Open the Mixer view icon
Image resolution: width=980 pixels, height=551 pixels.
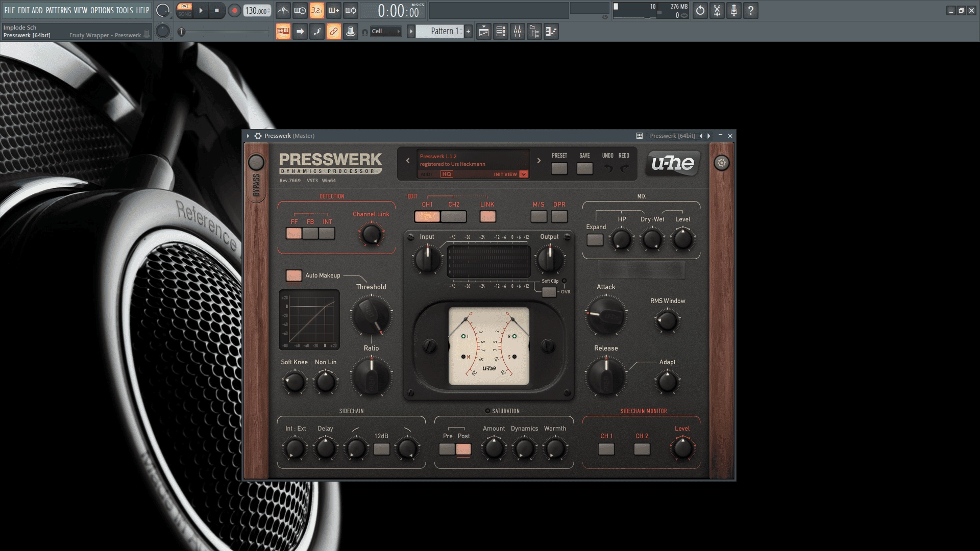point(518,32)
